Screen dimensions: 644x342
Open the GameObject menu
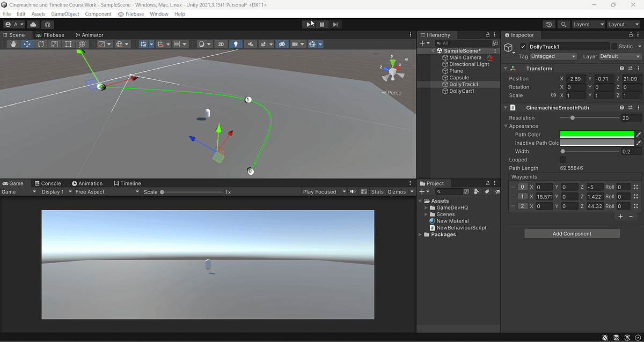click(x=65, y=14)
